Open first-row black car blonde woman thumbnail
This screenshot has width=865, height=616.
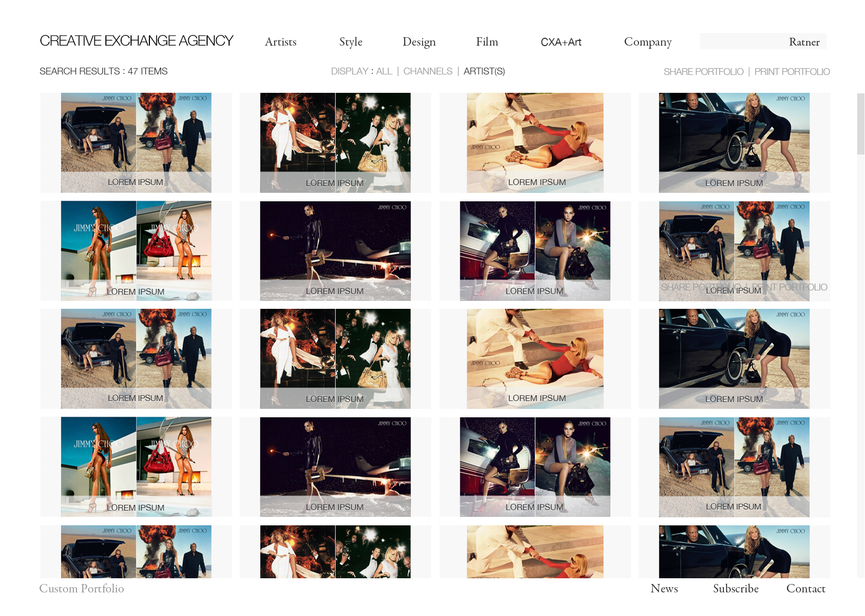coord(734,143)
